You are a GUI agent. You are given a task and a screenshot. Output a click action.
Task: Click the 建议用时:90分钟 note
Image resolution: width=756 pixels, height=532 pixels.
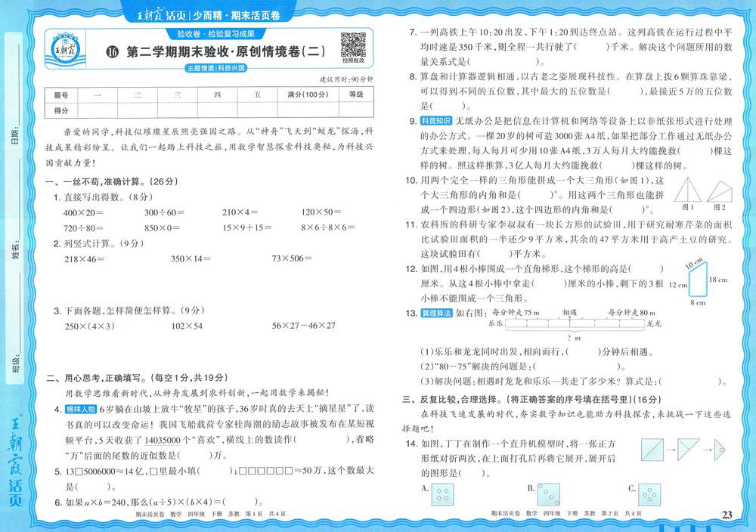[346, 79]
